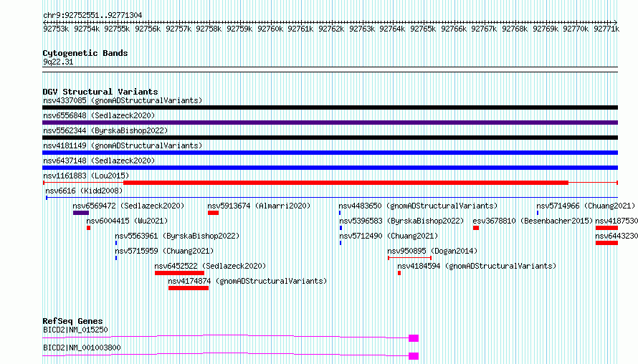Click the red mark under esv3678810
The height and width of the screenshot is (364, 638).
tap(476, 228)
